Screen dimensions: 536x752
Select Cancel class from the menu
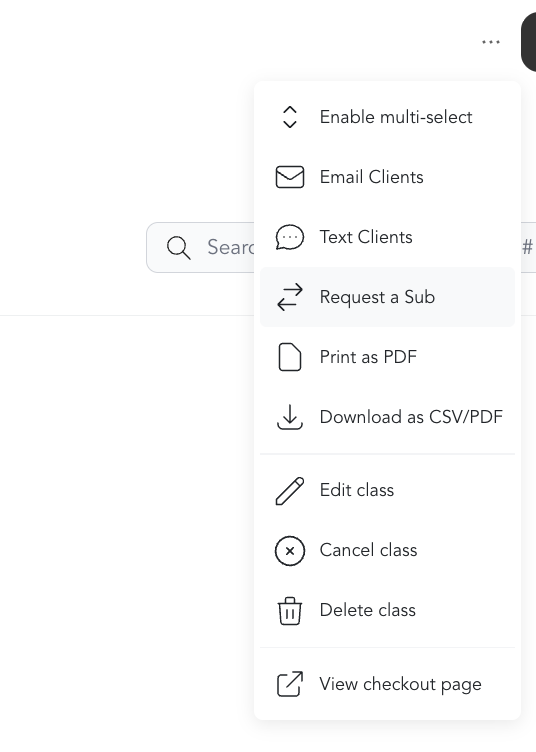point(387,550)
